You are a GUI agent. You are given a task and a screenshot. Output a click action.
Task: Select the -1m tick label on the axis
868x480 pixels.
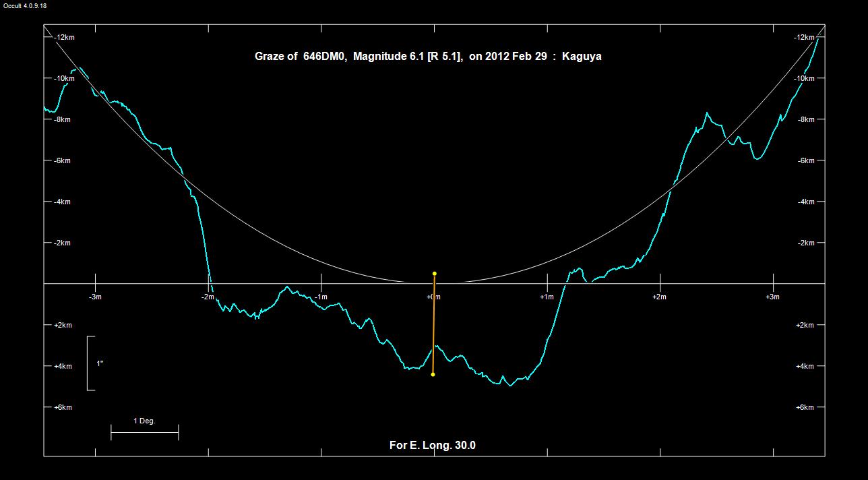click(321, 297)
